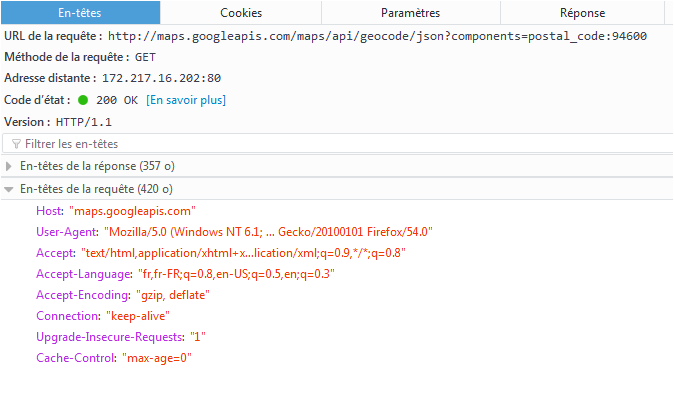Viewport: 674px width, 393px height.
Task: Click the Accept header entry
Action: pos(221,253)
